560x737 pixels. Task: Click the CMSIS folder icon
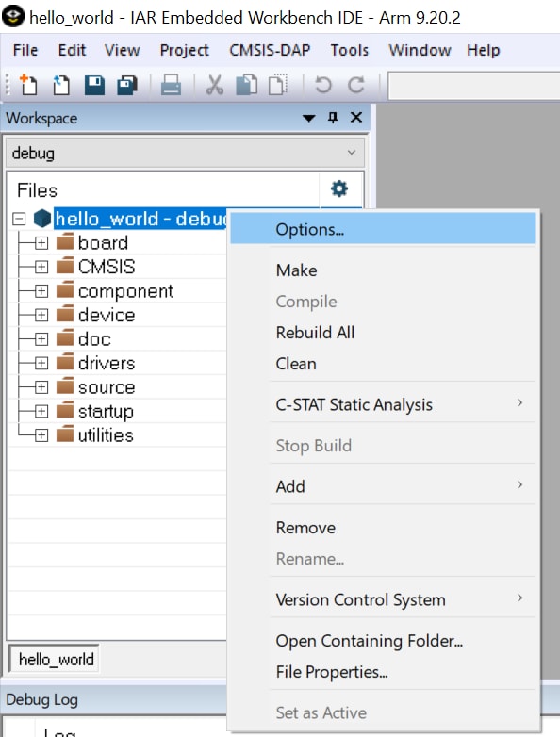pos(65,266)
